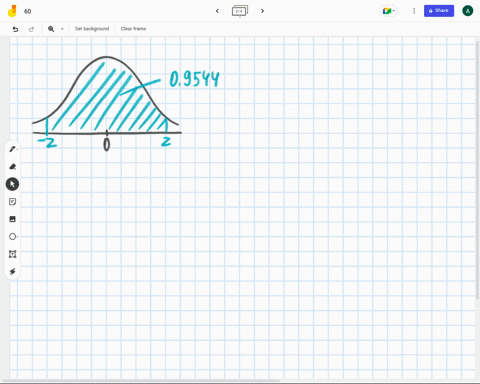Open the Google Meet dropdown

pyautogui.click(x=389, y=11)
